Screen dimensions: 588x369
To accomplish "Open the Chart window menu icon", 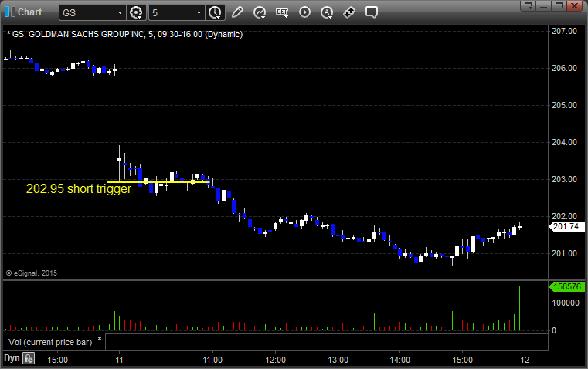I will [9, 12].
